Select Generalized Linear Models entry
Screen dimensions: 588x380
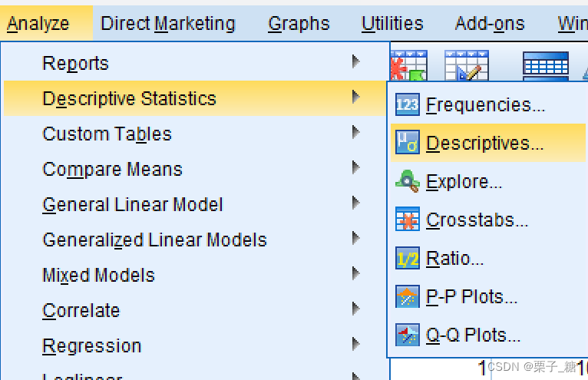coord(195,240)
